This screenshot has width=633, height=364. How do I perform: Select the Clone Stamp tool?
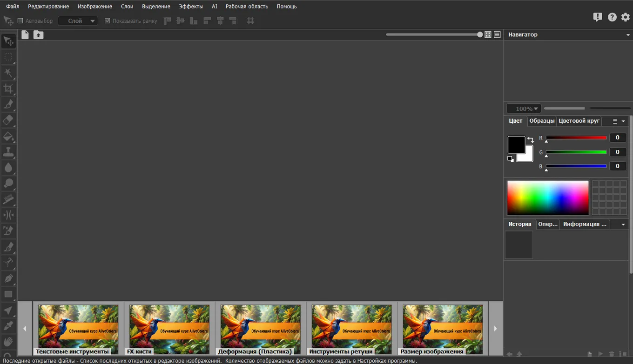click(8, 152)
